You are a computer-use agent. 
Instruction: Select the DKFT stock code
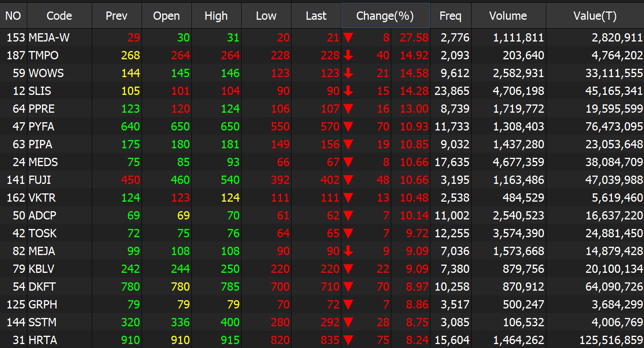click(42, 287)
